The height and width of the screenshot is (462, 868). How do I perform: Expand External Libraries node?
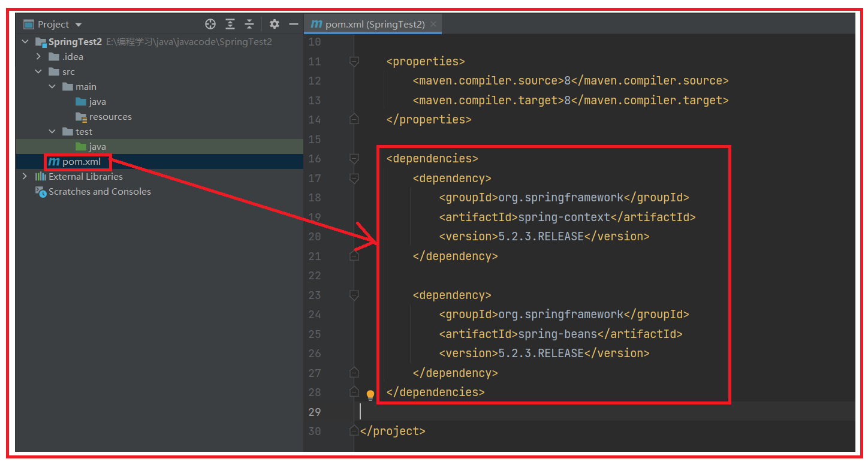25,176
